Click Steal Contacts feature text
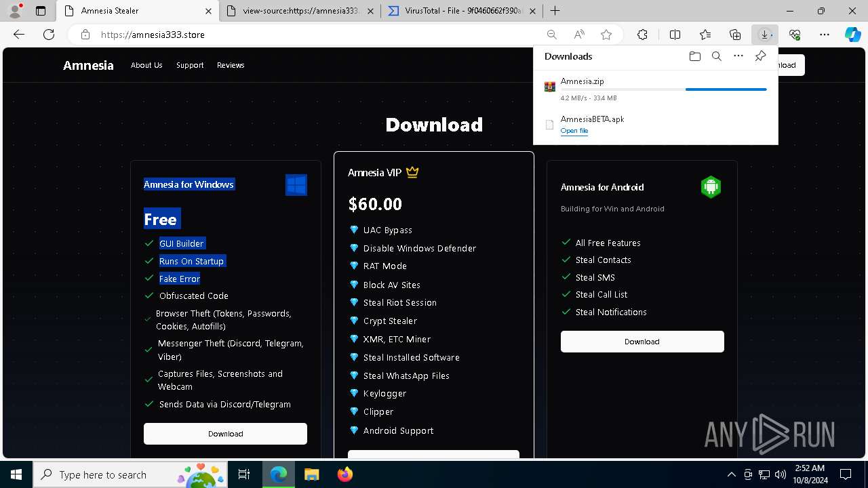The height and width of the screenshot is (488, 868). (x=604, y=260)
